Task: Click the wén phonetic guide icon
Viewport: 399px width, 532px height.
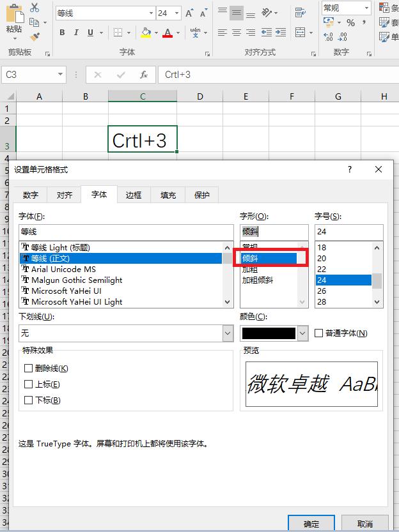Action: coord(195,33)
